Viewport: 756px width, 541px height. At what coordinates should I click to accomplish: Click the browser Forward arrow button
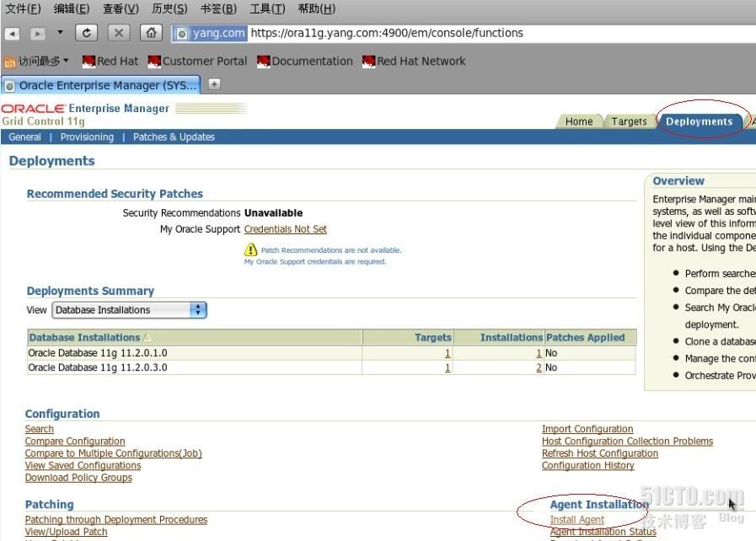(38, 33)
